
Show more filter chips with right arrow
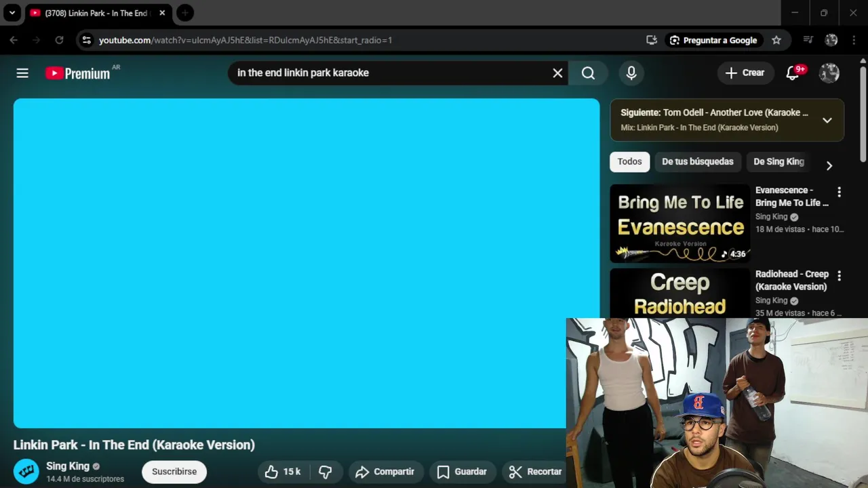tap(829, 165)
